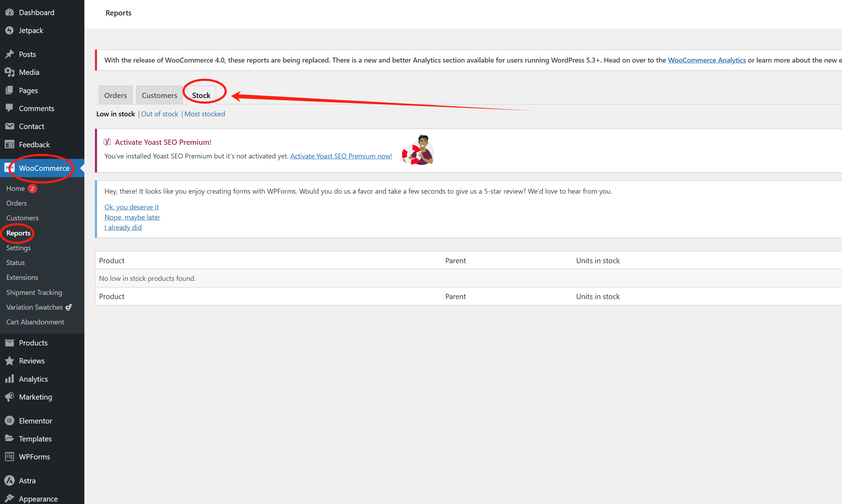Click the Home notification badge
Viewport: 842px width, 504px height.
click(x=32, y=188)
